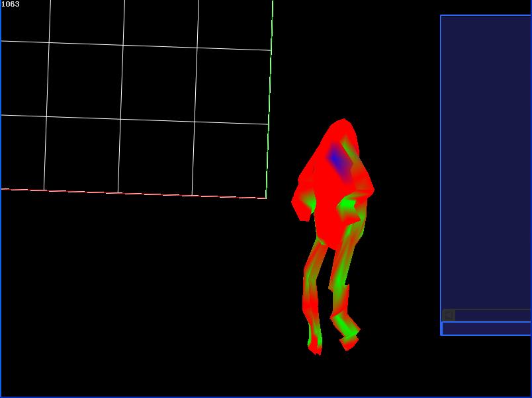
Task: Click the empty input bar below the blue panel
Action: [486, 329]
